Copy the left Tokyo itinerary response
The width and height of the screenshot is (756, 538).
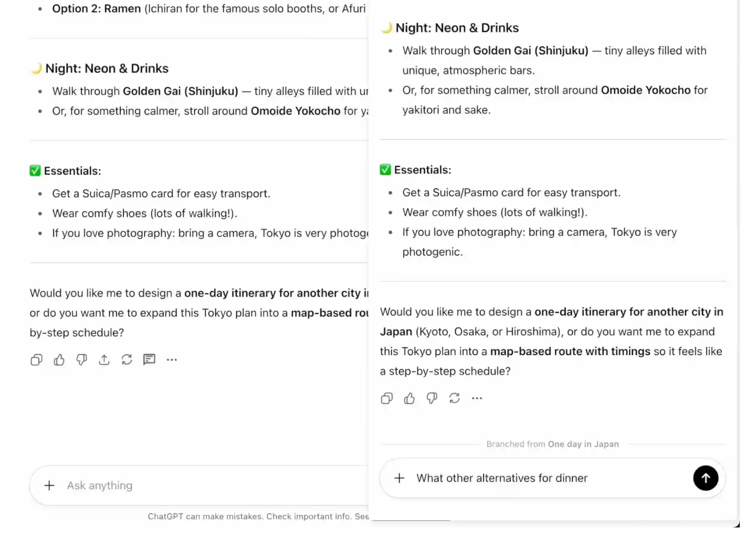click(36, 359)
